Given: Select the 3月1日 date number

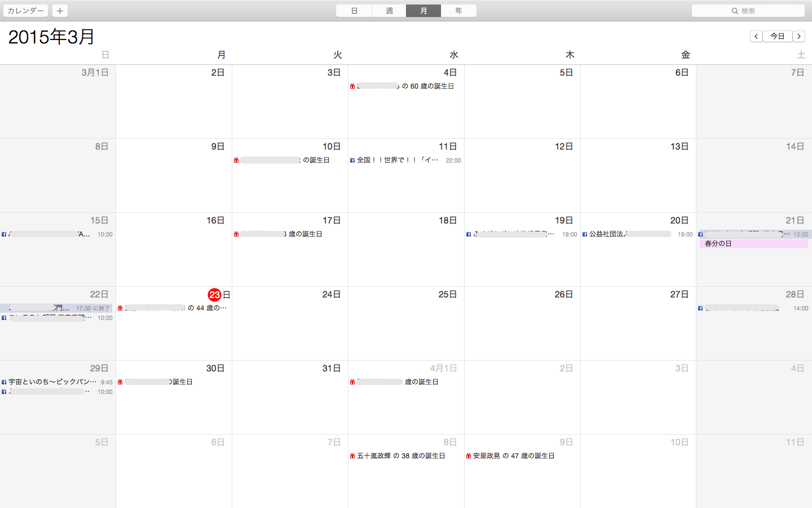Looking at the screenshot, I should coord(95,73).
